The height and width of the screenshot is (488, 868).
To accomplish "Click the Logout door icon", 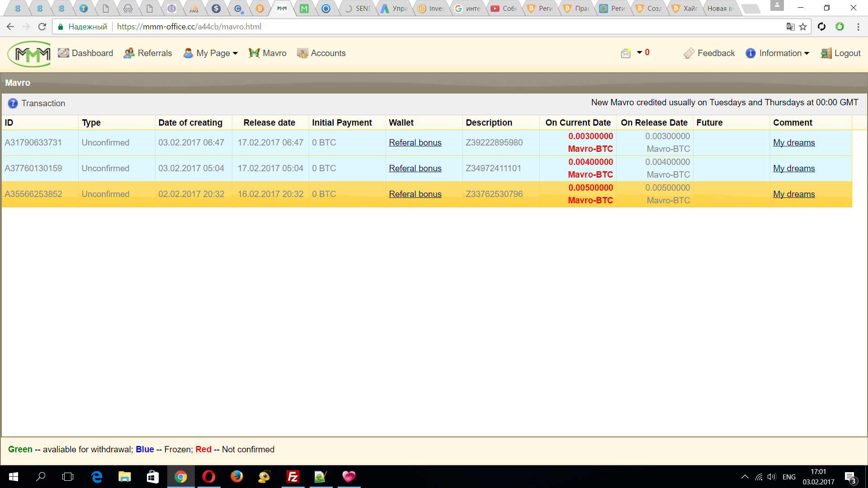I will [826, 53].
